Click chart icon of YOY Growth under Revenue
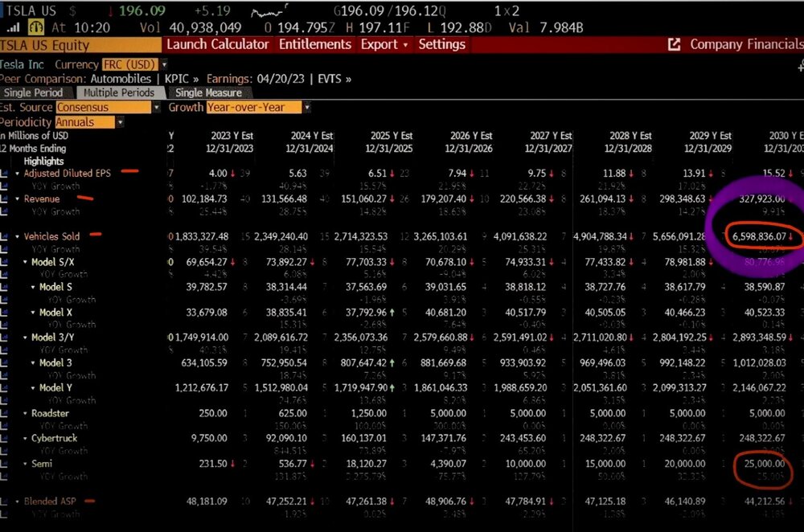 tap(4, 211)
